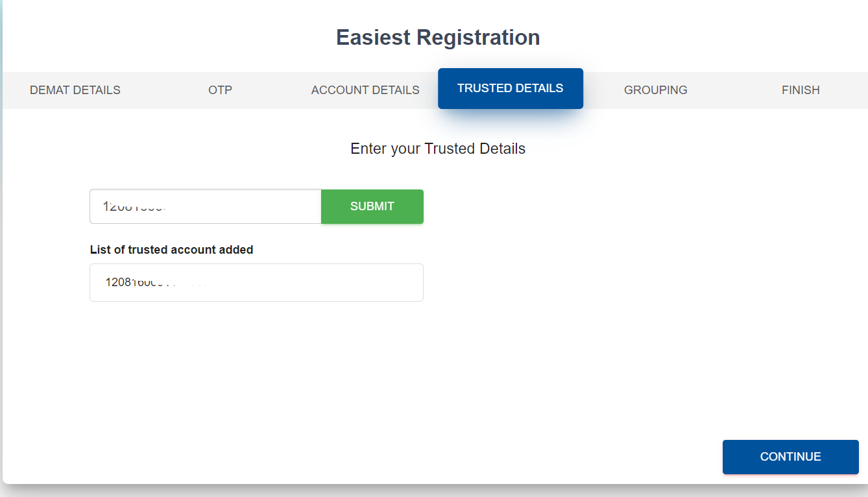Go to the DEMAT DETAILS step tab
Screen dimensions: 868x497
click(x=75, y=90)
